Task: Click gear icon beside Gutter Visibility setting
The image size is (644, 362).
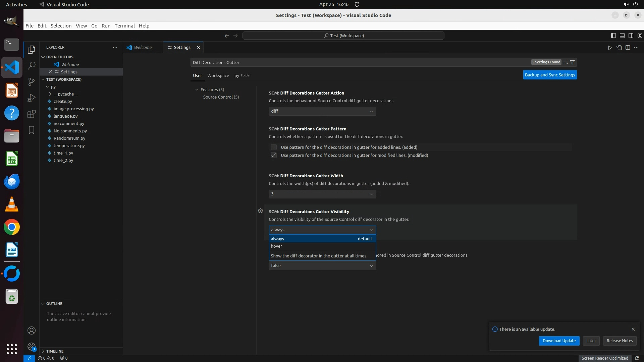Action: [x=260, y=211]
